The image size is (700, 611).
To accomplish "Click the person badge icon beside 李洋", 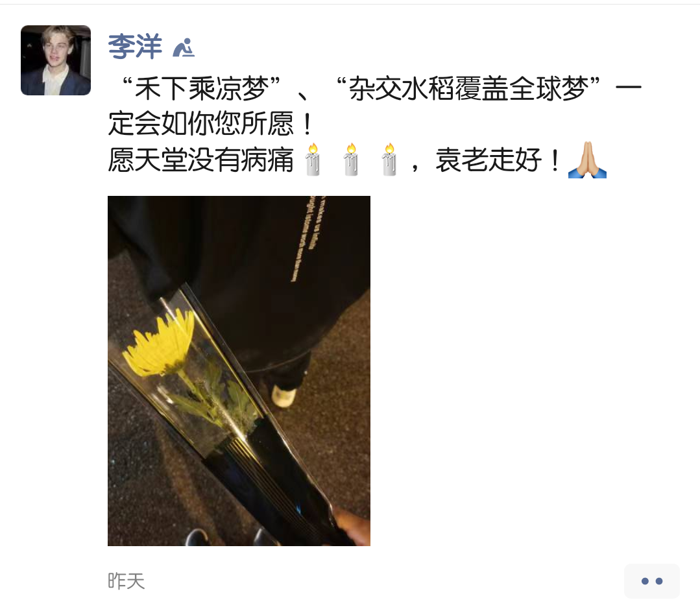I will (x=184, y=48).
